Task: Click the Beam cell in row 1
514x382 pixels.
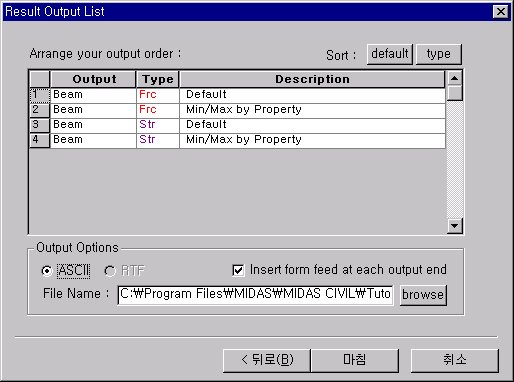Action: [93, 95]
